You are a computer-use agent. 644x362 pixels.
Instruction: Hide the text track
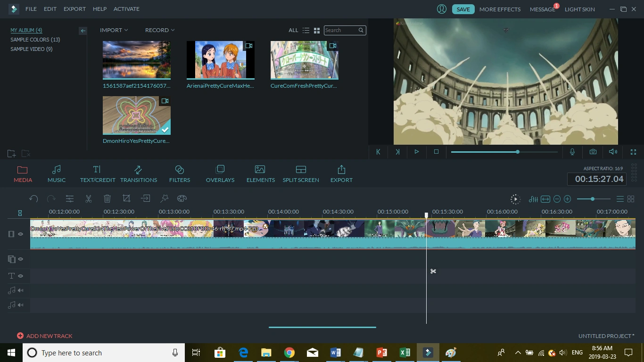(x=21, y=276)
